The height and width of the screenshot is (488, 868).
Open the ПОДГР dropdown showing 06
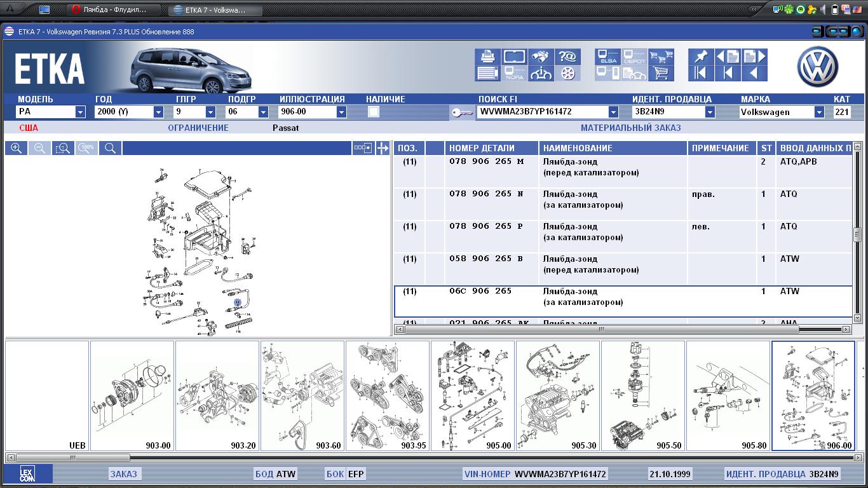pos(263,112)
